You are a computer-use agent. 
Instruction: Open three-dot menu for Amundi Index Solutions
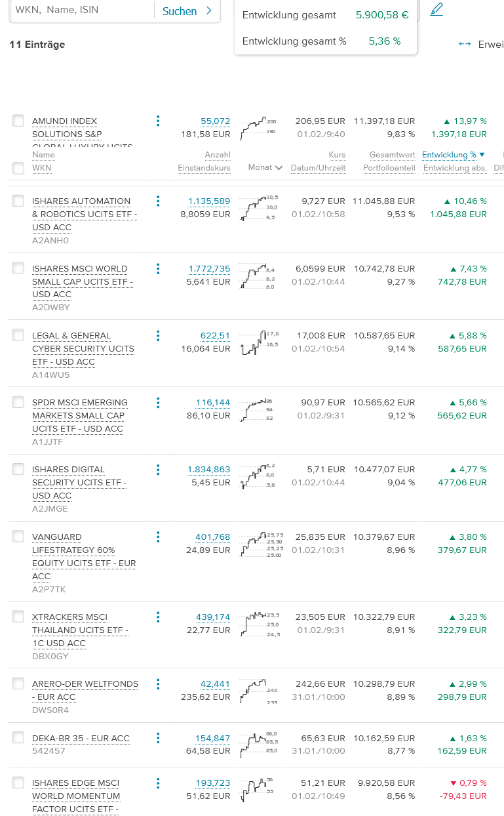coord(158,121)
